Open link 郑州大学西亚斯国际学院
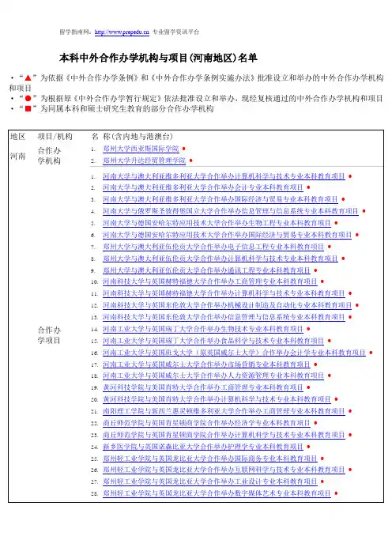The width and height of the screenshot is (392, 555). pos(141,149)
